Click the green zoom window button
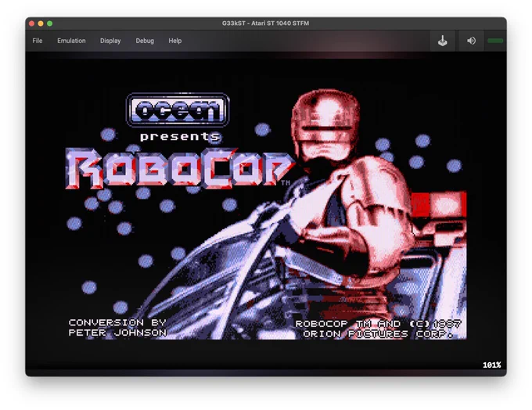The height and width of the screenshot is (410, 532). 50,23
